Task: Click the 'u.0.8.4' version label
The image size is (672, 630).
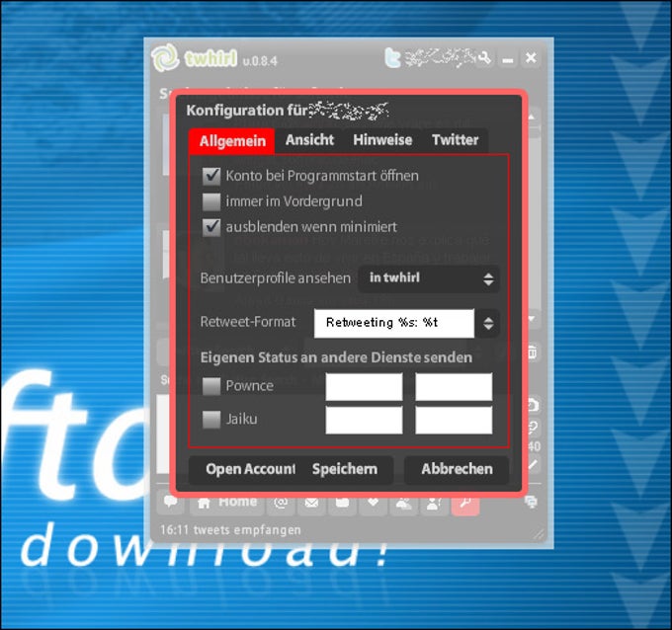Action: coord(260,61)
